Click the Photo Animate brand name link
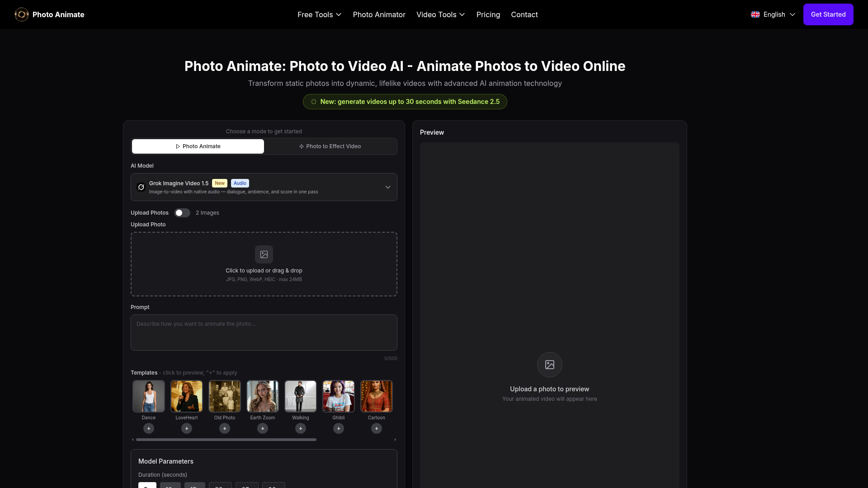Image resolution: width=868 pixels, height=488 pixels. tap(58, 14)
